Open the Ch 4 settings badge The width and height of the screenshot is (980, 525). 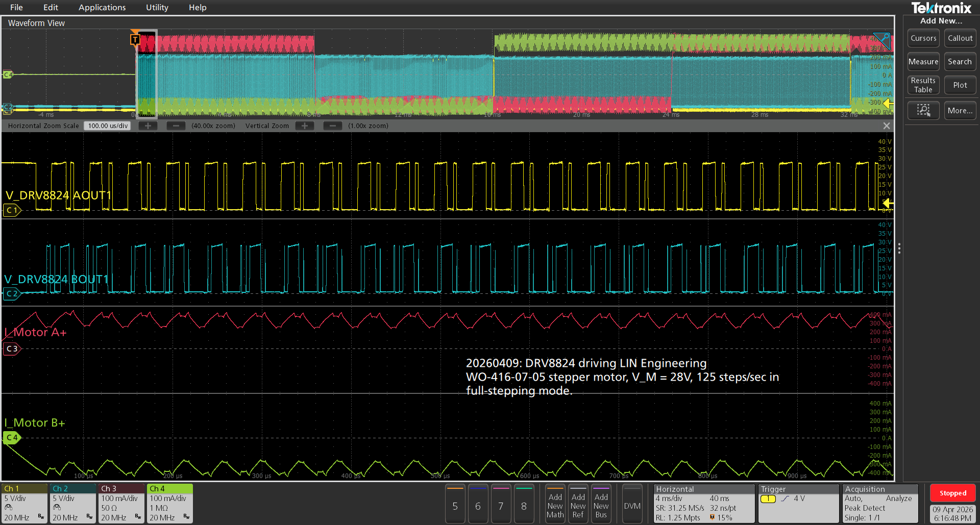click(x=170, y=503)
